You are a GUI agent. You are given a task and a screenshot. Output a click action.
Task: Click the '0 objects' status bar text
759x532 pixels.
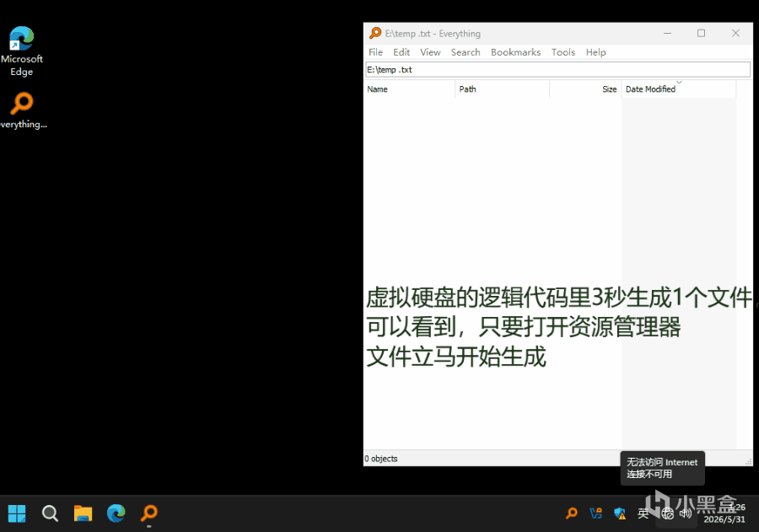(x=381, y=459)
